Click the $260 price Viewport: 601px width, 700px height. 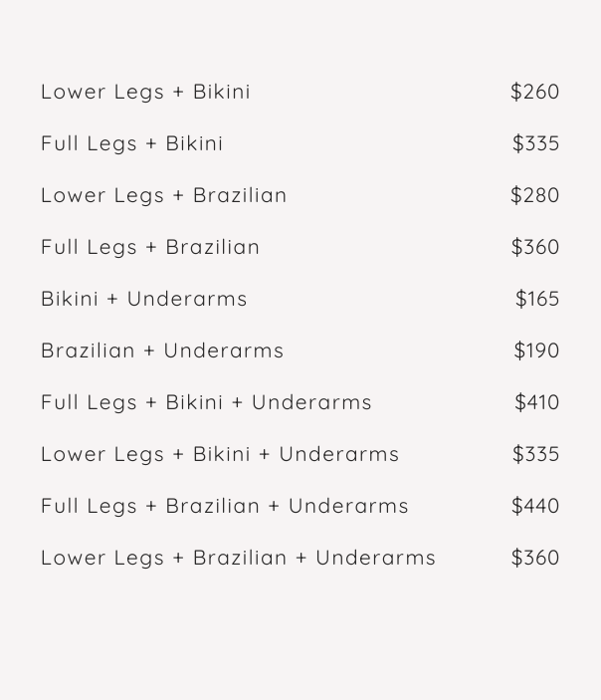pos(534,92)
